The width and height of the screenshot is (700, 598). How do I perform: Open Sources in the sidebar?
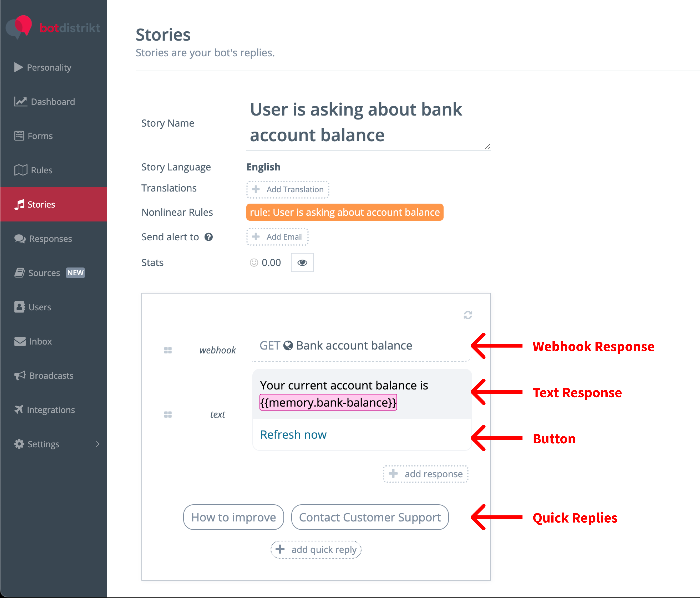[x=44, y=273]
